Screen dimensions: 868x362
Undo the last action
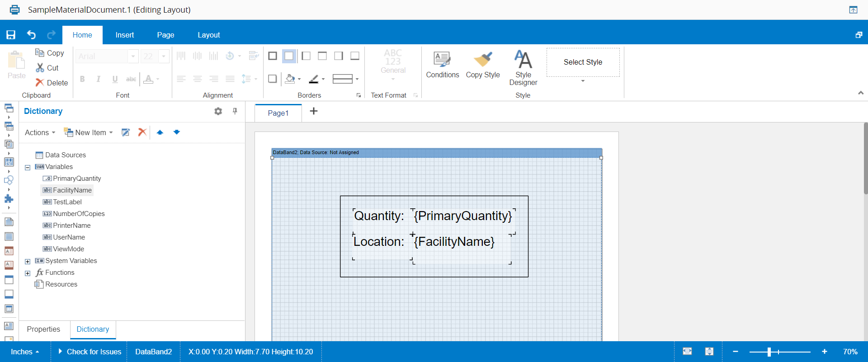click(x=31, y=35)
